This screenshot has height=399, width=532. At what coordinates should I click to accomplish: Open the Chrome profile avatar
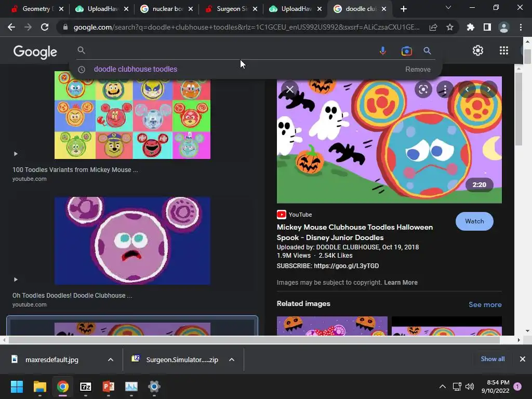(504, 27)
